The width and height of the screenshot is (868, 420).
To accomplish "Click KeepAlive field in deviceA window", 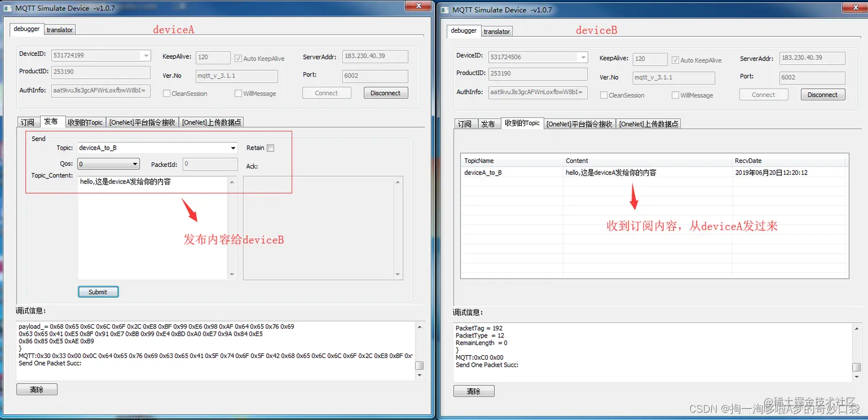I will [x=212, y=58].
